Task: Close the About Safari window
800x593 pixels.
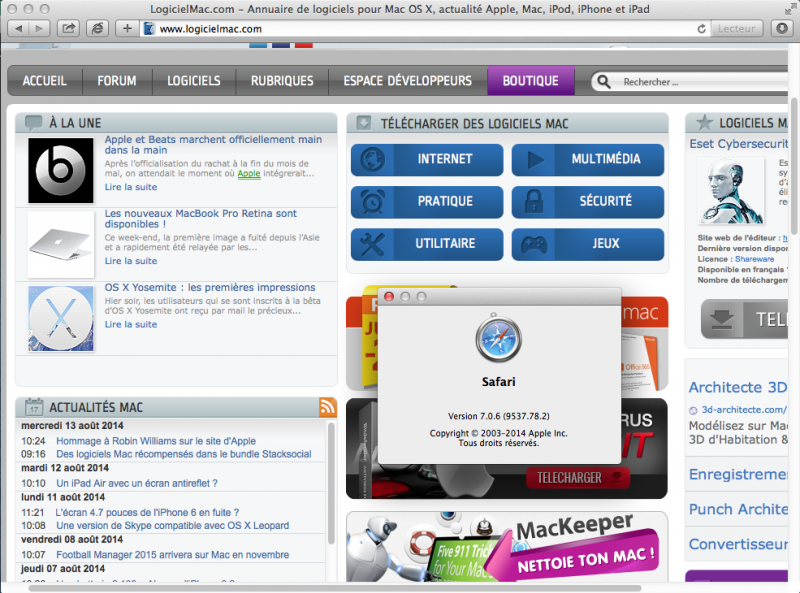Action: click(x=389, y=296)
